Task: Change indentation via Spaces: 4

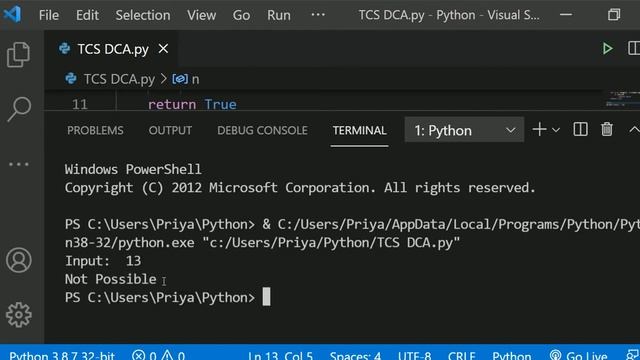Action: click(355, 355)
